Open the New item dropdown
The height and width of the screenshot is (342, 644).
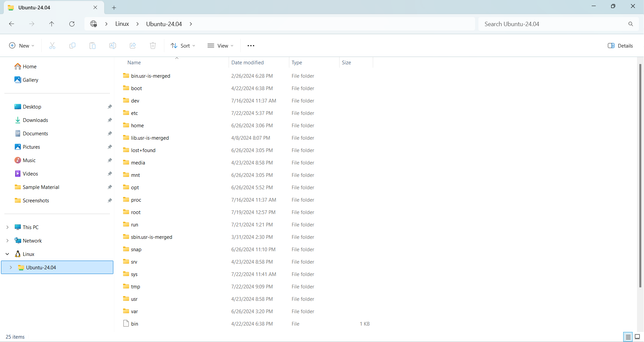pyautogui.click(x=21, y=46)
